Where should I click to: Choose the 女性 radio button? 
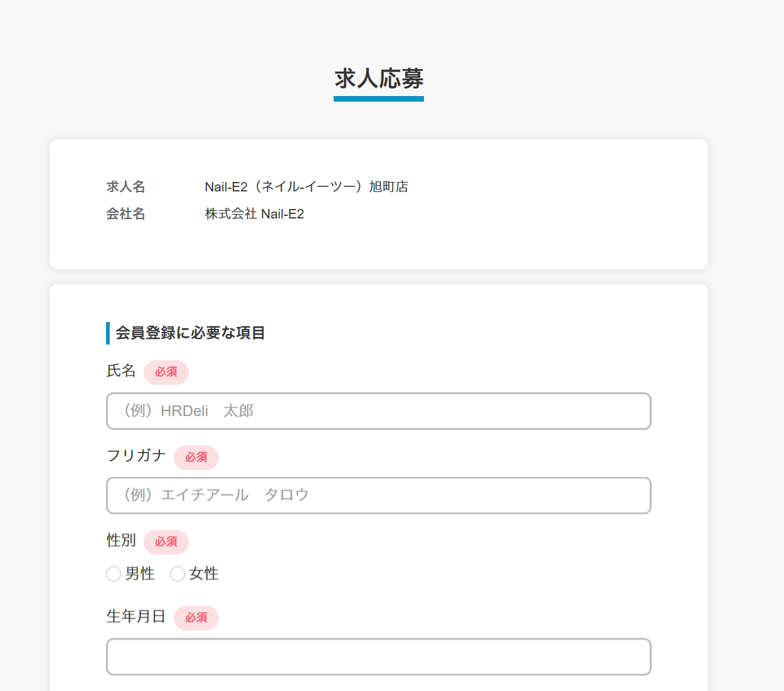[177, 574]
